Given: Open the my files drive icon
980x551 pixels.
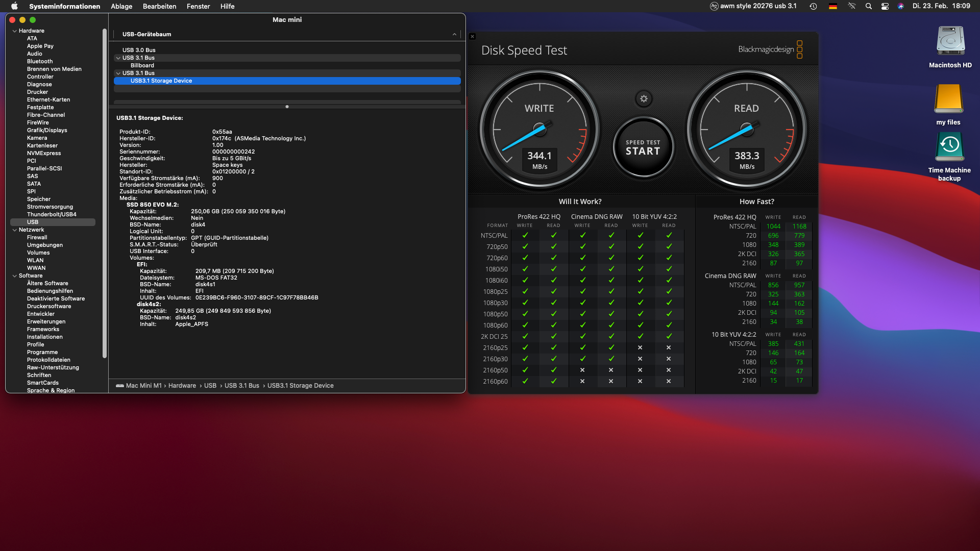Looking at the screenshot, I should 948,98.
